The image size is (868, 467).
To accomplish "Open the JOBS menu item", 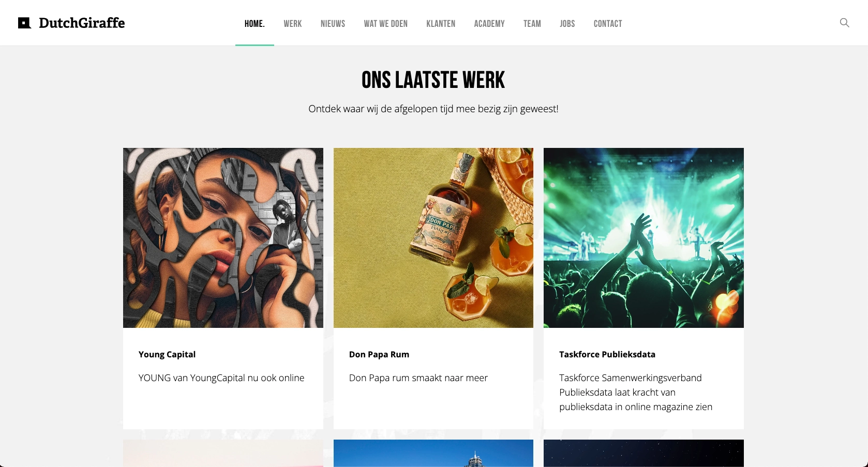I will (567, 24).
